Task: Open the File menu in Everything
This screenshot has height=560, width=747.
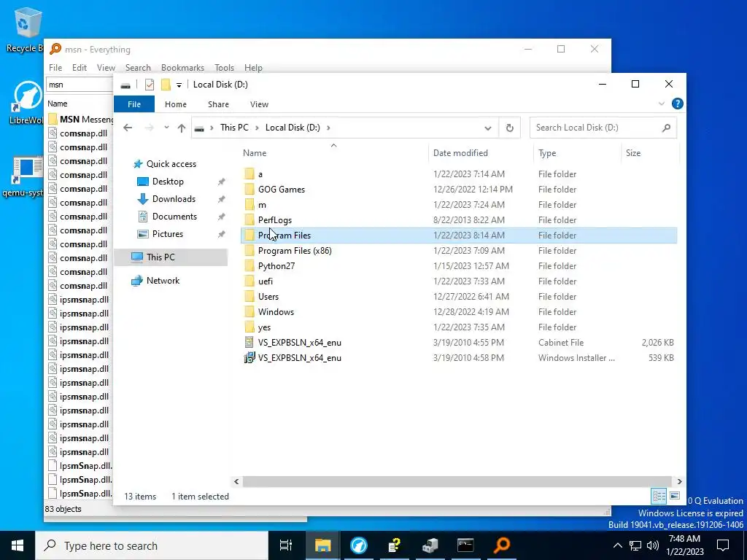Action: [x=55, y=68]
